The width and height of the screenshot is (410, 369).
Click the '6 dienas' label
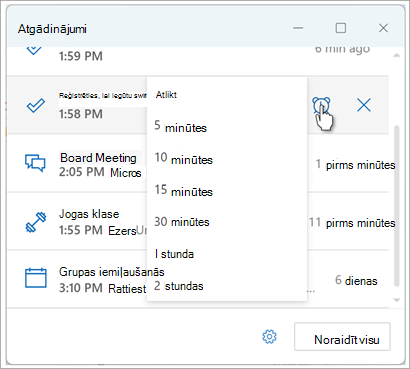(356, 280)
